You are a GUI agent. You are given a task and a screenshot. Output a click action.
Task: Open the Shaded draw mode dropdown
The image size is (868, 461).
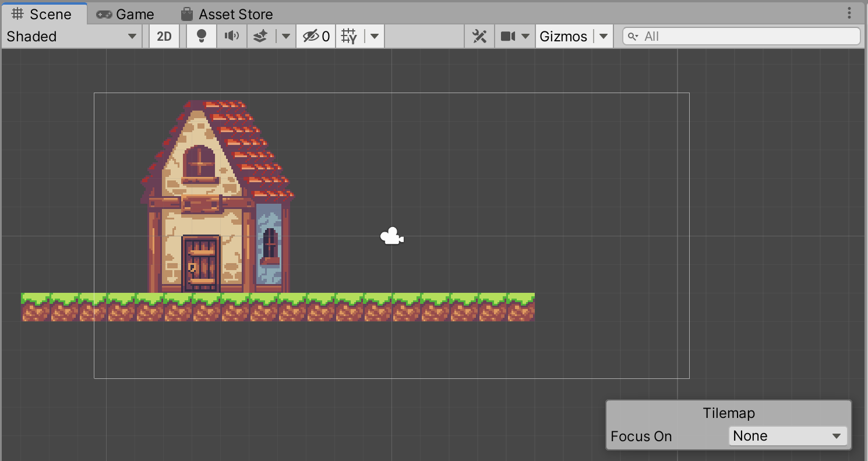[70, 36]
